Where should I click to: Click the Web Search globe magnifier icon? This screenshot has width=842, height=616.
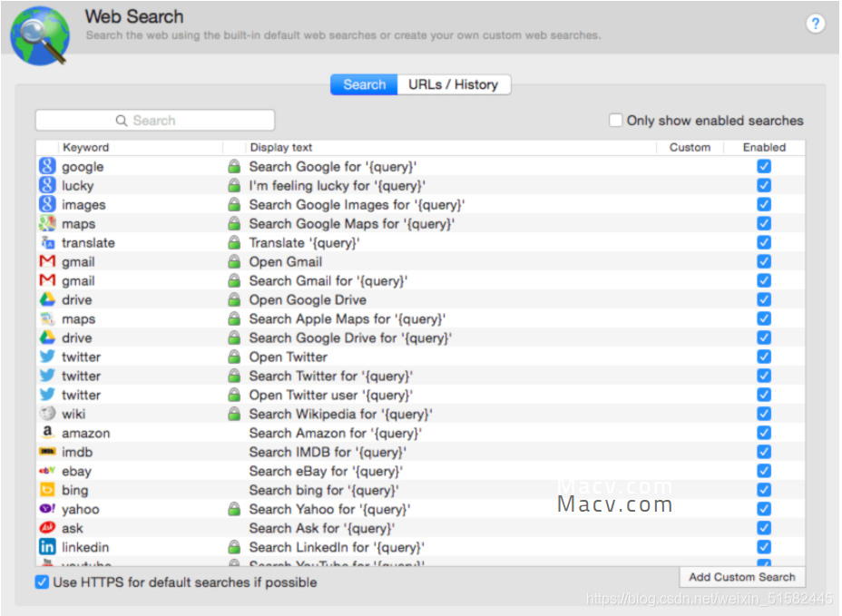pyautogui.click(x=40, y=35)
